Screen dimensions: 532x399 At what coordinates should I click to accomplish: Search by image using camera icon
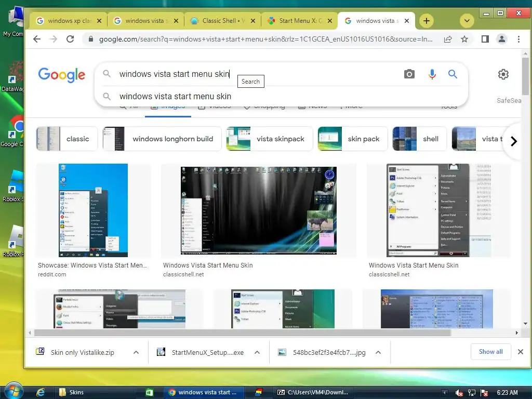pyautogui.click(x=409, y=74)
